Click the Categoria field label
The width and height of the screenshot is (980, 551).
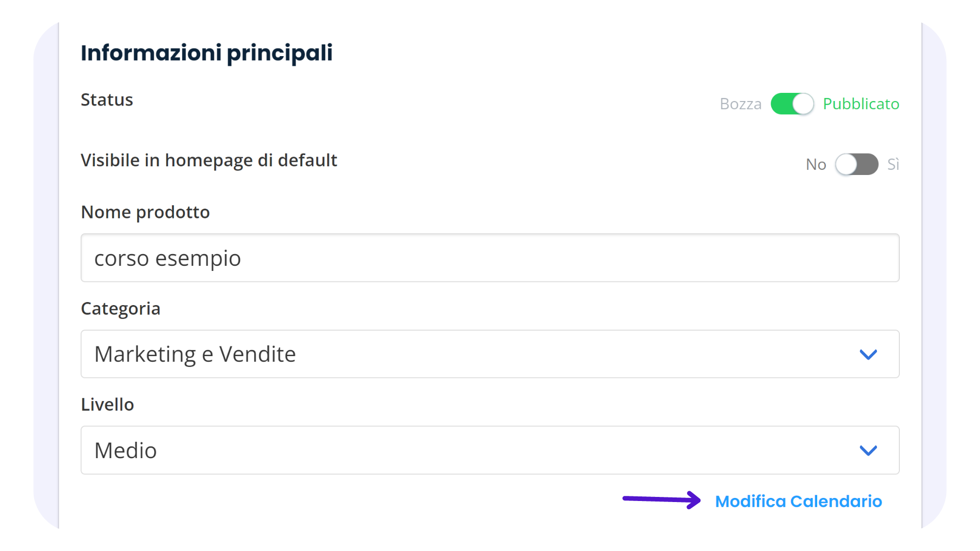[120, 309]
